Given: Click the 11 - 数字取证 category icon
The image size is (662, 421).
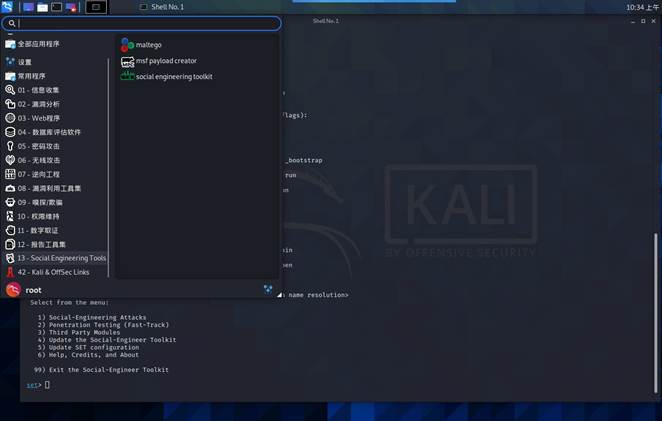Looking at the screenshot, I should pos(10,230).
